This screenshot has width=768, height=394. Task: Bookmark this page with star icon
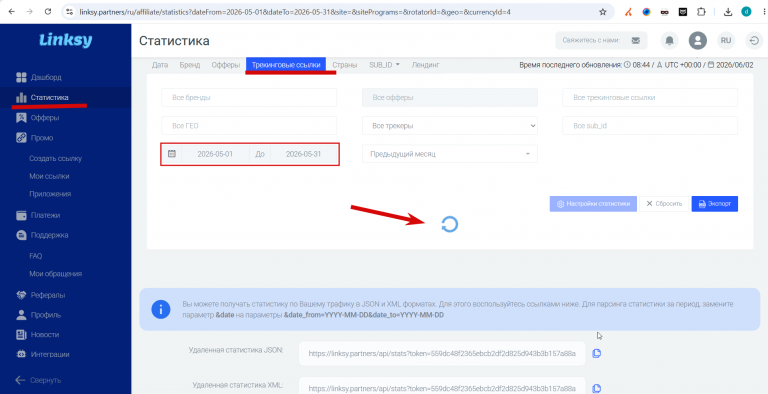point(602,12)
